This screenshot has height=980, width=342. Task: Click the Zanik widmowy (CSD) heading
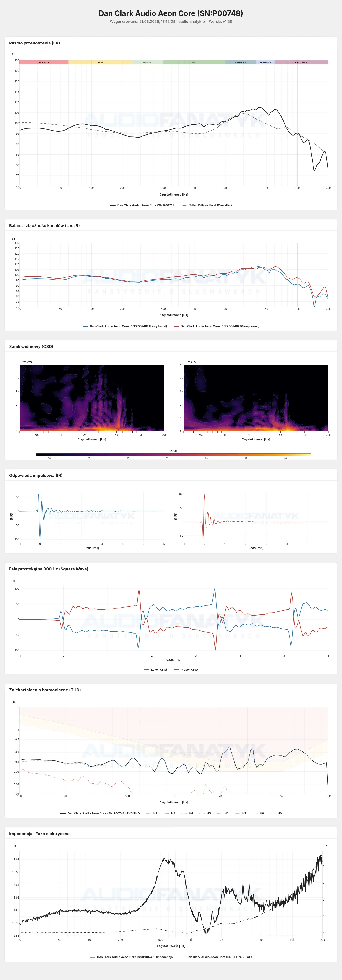pyautogui.click(x=31, y=347)
